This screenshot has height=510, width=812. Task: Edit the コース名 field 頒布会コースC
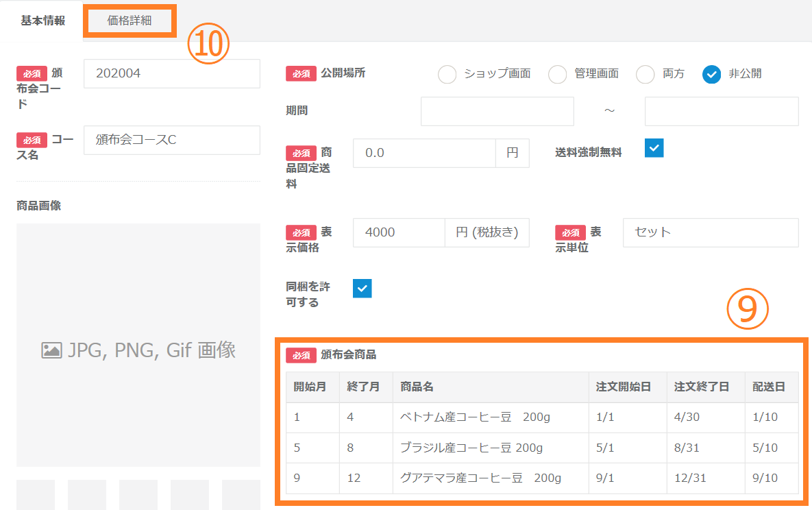(172, 140)
